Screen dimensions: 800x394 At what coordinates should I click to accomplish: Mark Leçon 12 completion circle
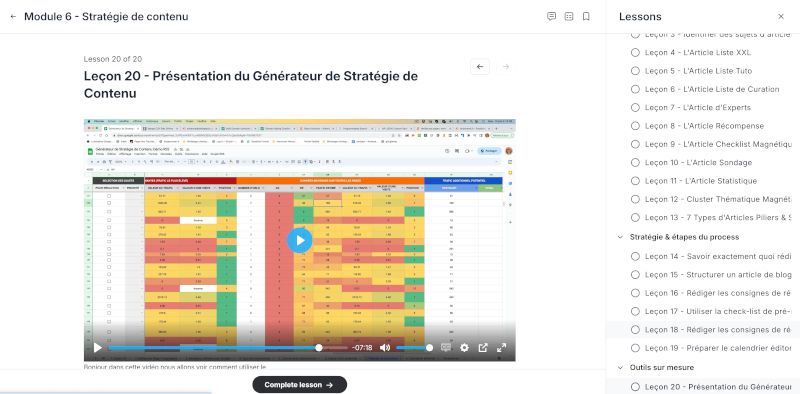[x=635, y=200]
